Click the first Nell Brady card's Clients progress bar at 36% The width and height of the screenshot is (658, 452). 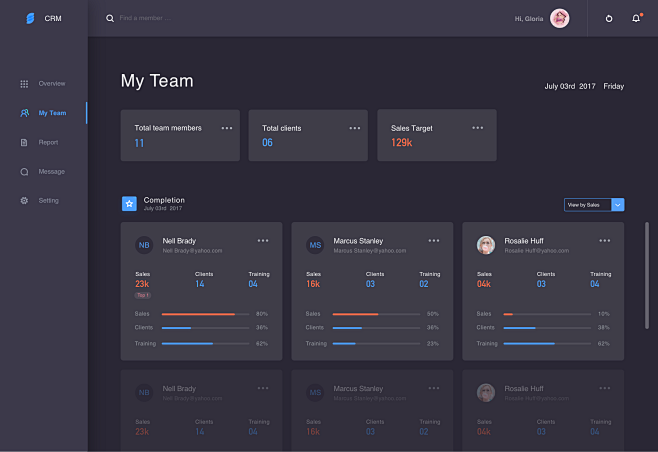click(x=206, y=328)
